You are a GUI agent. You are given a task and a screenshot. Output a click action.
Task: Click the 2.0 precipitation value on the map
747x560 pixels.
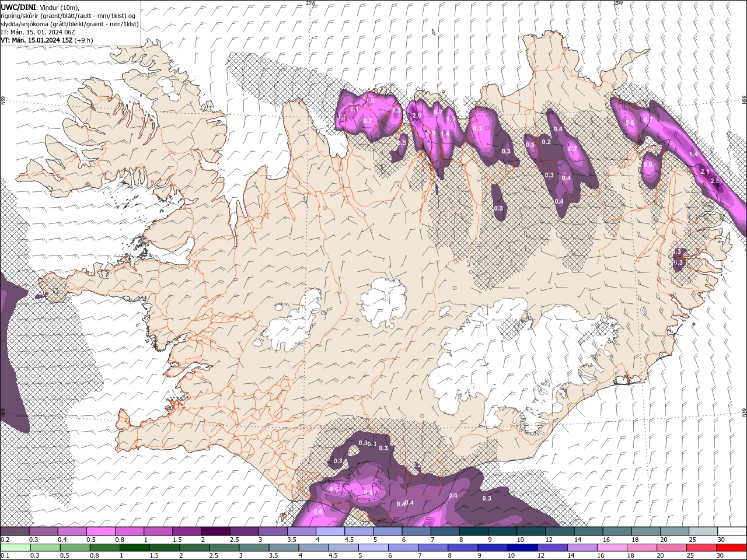[417, 116]
